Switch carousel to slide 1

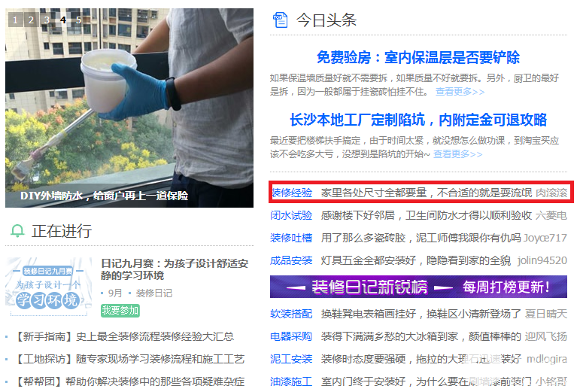(15, 20)
